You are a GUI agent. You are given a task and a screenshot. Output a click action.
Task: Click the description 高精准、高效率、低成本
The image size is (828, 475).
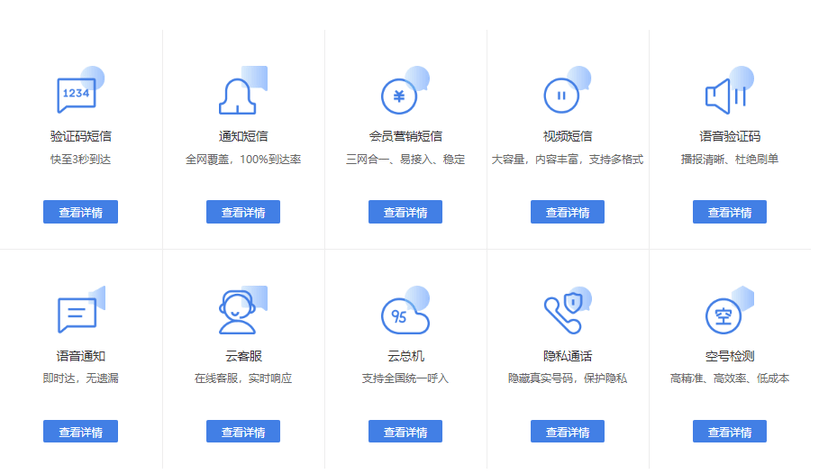click(729, 378)
